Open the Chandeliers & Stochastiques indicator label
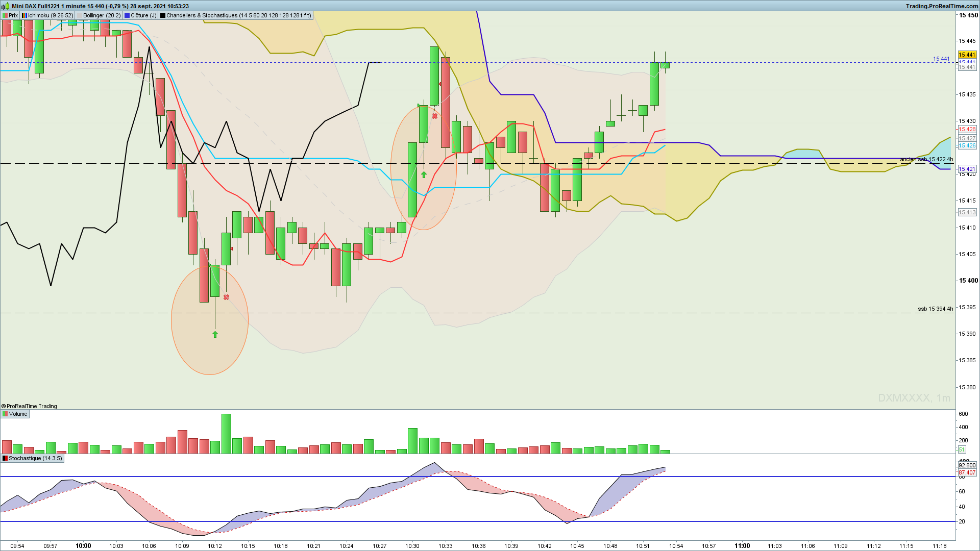The image size is (980, 551). (236, 15)
